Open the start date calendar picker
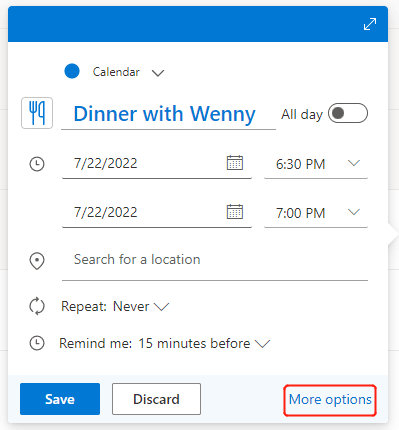 tap(235, 163)
